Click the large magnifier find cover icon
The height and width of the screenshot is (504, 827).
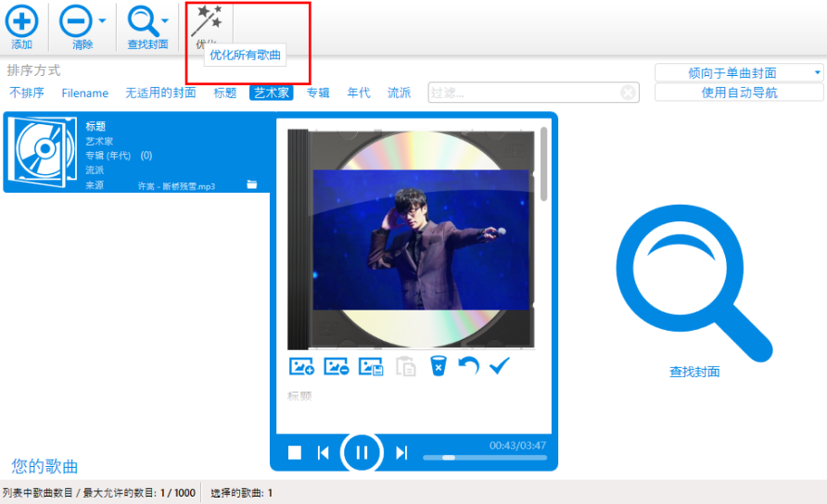[x=694, y=283]
